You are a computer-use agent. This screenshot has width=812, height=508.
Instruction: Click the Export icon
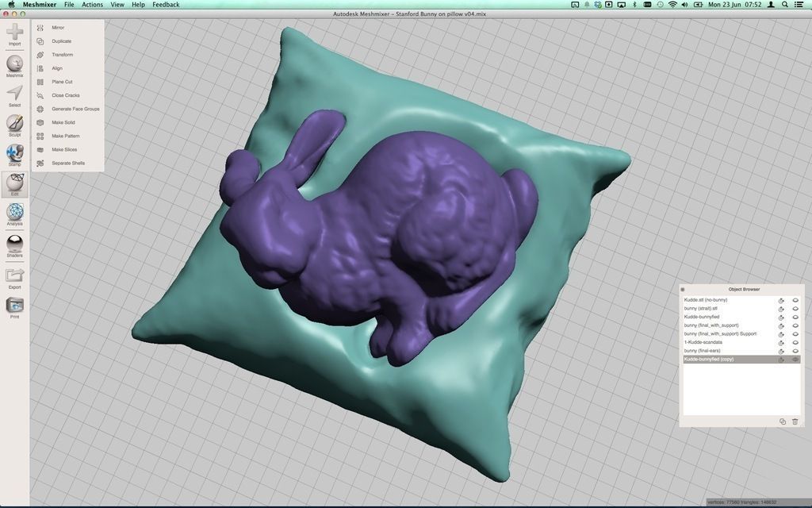14,275
